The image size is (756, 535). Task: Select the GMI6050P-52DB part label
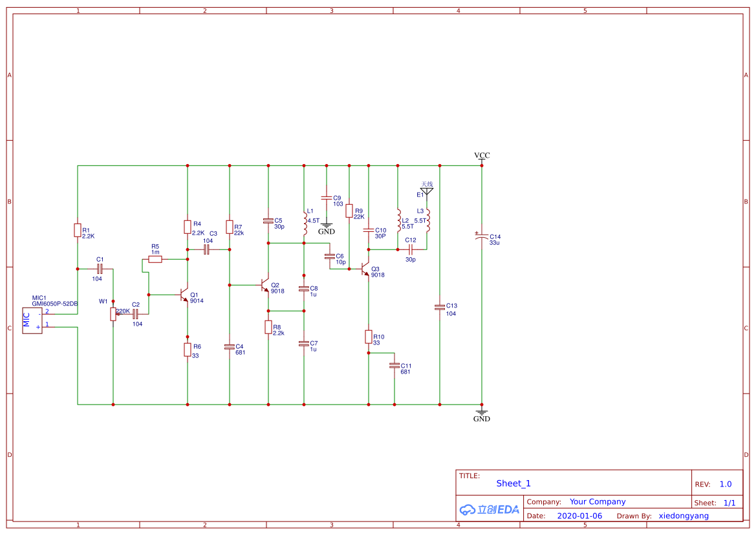pos(55,304)
